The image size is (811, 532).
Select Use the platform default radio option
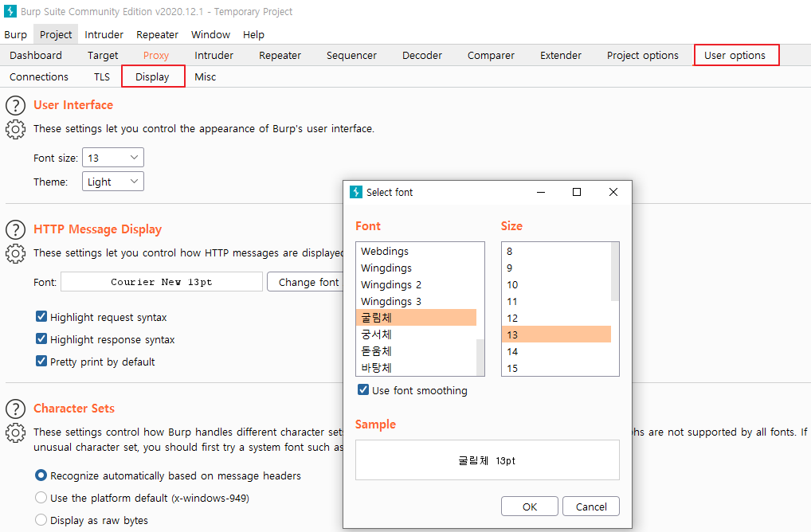tap(41, 498)
